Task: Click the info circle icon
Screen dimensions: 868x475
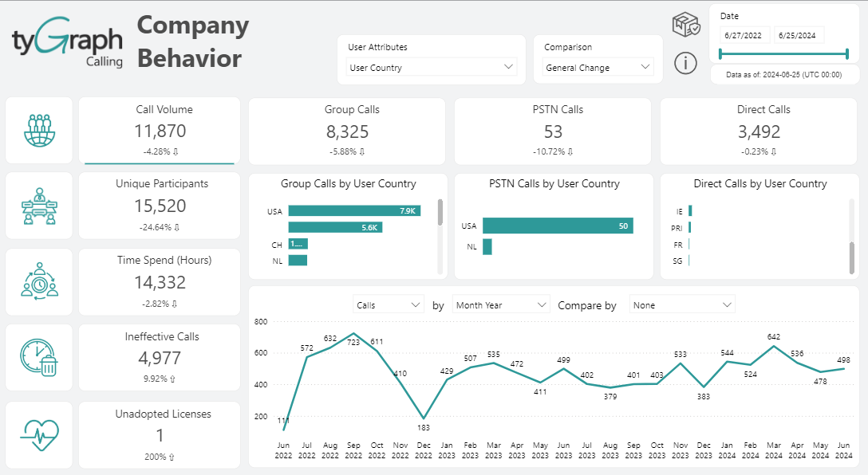Action: pyautogui.click(x=685, y=64)
